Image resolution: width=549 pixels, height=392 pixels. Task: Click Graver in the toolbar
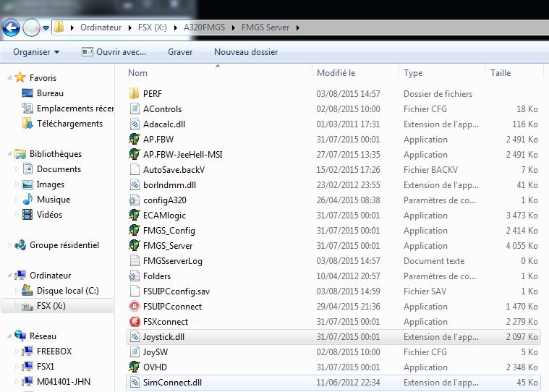tap(180, 52)
